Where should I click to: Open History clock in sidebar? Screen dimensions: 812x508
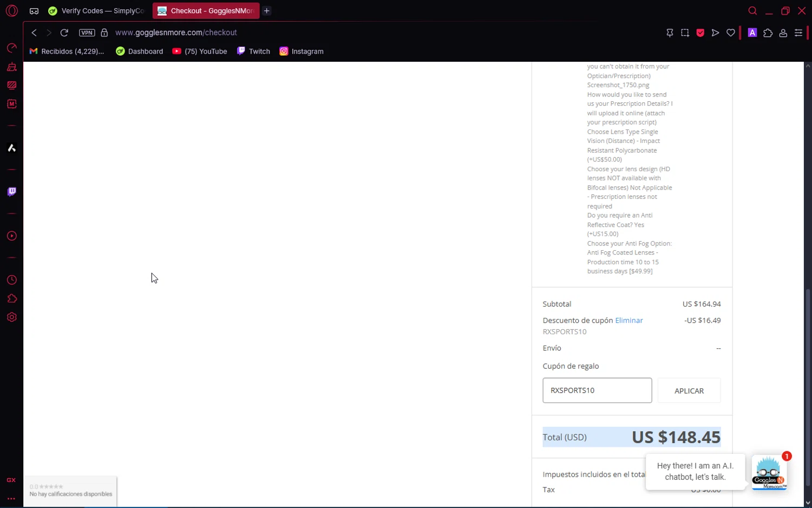[11, 280]
